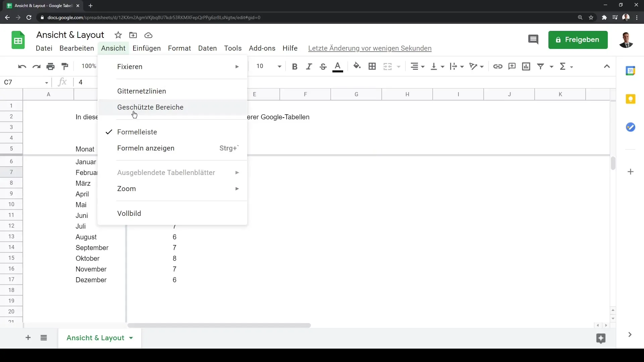Open the Explore button at bottom right
Screen dimensions: 644x362
pos(601,338)
